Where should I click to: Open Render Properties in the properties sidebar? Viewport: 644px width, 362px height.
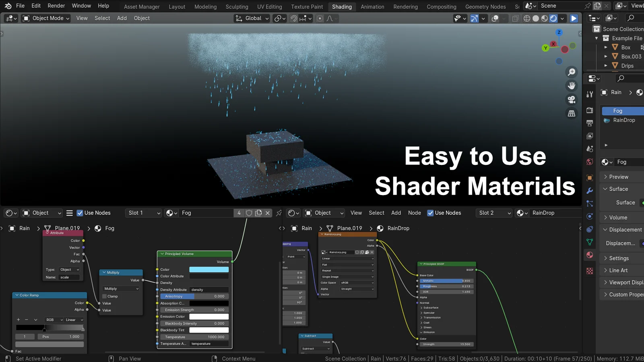[x=590, y=111]
